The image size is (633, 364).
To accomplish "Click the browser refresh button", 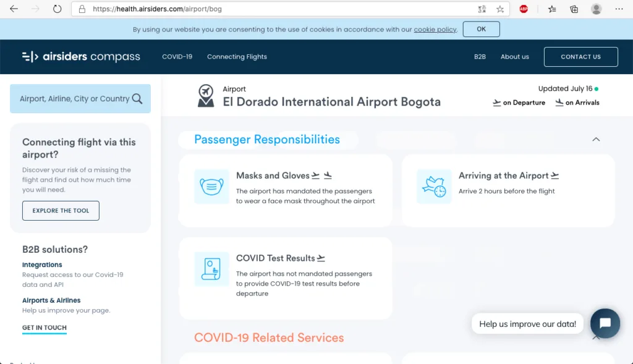I will click(x=57, y=9).
